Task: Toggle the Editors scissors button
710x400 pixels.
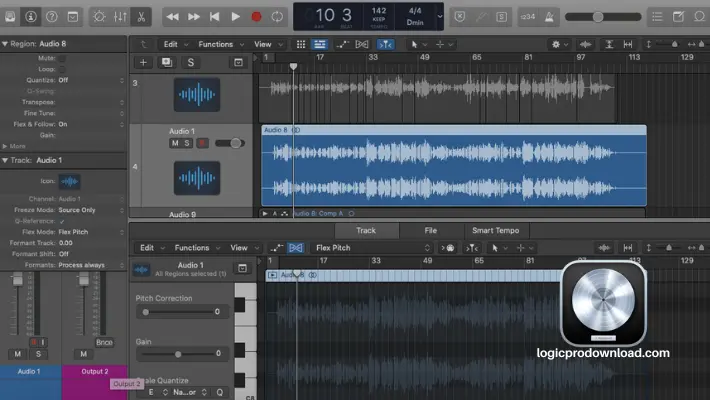Action: pyautogui.click(x=141, y=17)
